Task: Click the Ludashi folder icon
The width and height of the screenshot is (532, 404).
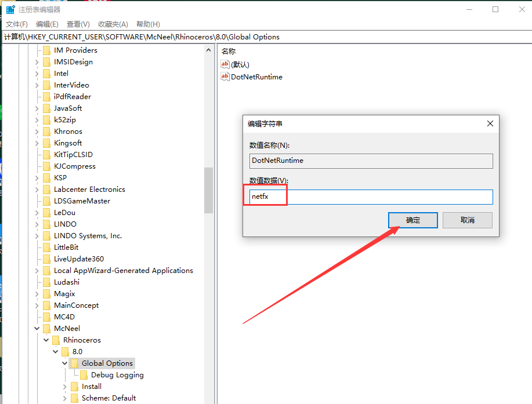Action: coord(47,282)
